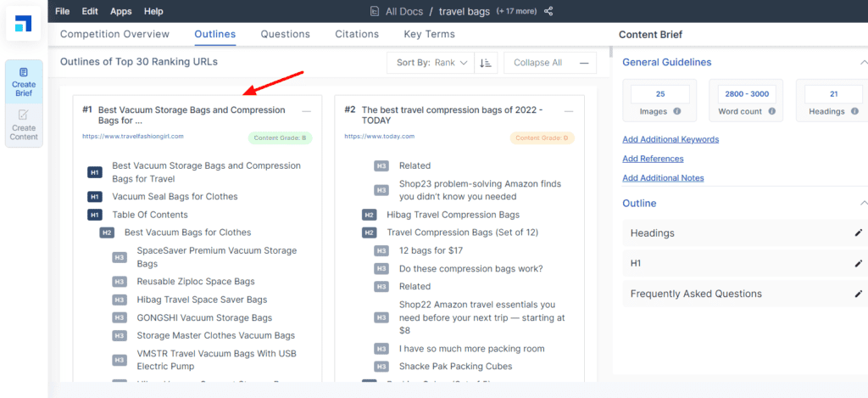Collapse the Outline section chevron
868x398 pixels.
pos(863,204)
